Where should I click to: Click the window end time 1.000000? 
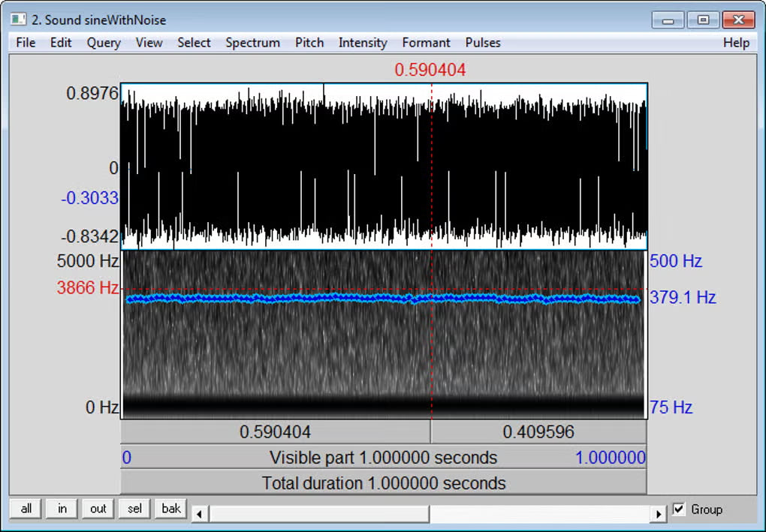pyautogui.click(x=610, y=458)
